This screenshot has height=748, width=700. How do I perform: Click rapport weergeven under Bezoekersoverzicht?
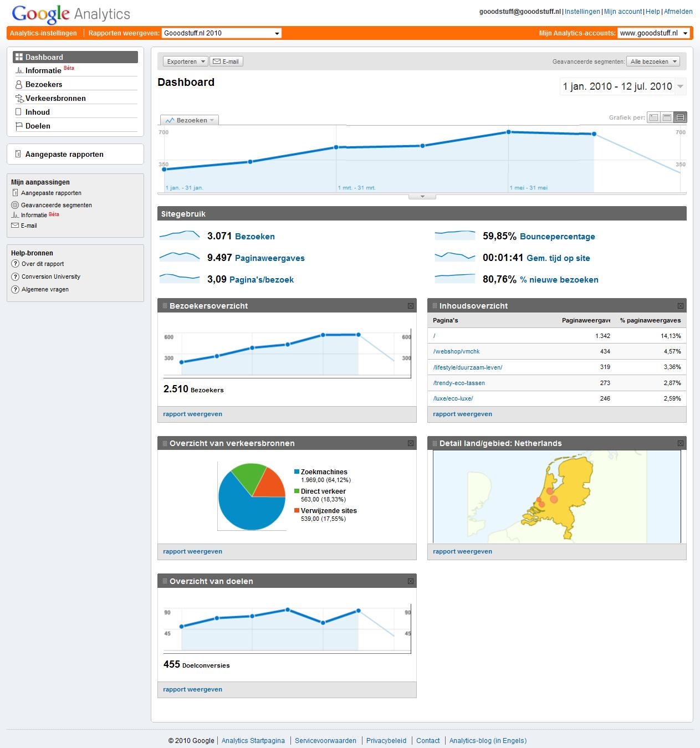click(192, 414)
